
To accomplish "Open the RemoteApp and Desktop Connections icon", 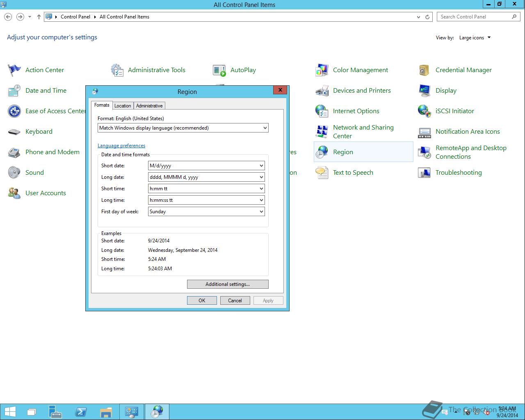I will tap(425, 152).
